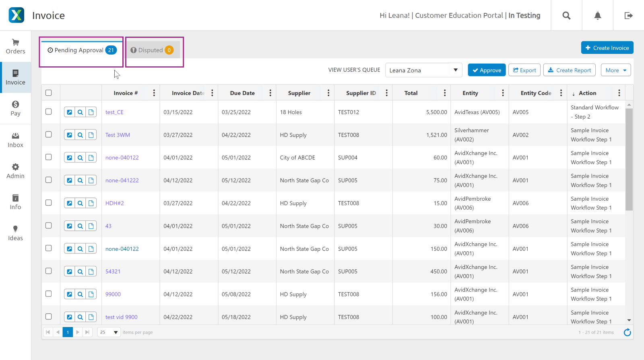Open the View User's Queue dropdown
644x360 pixels.
[x=423, y=70]
